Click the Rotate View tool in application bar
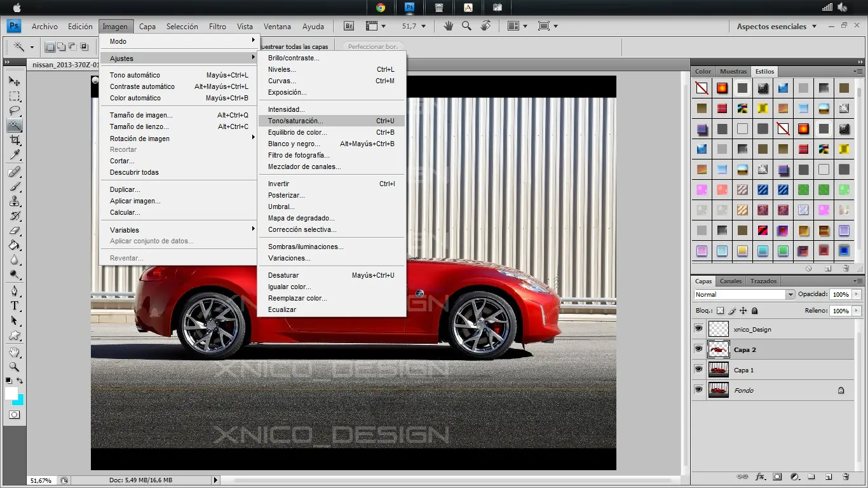The height and width of the screenshot is (488, 868). (486, 26)
